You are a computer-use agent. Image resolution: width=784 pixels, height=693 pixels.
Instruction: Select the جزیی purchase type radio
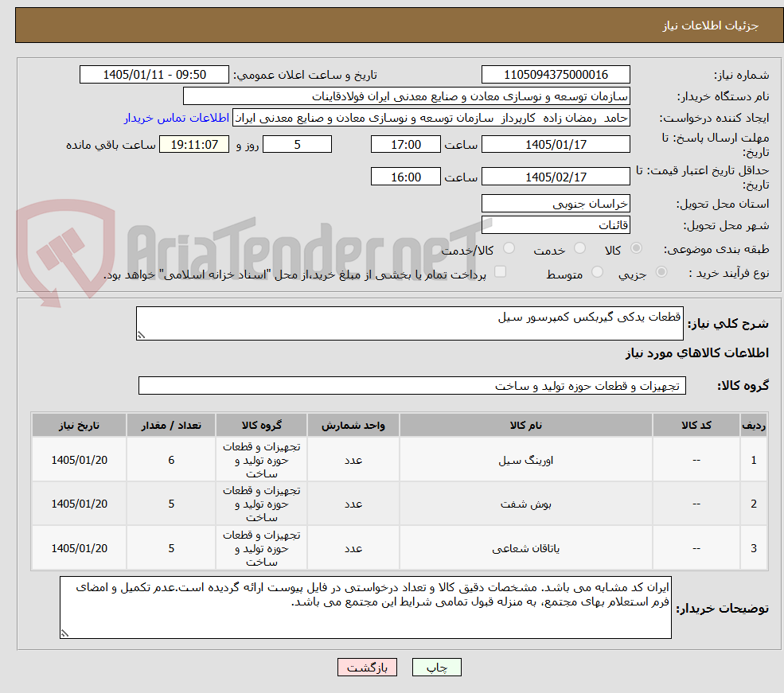(x=661, y=272)
